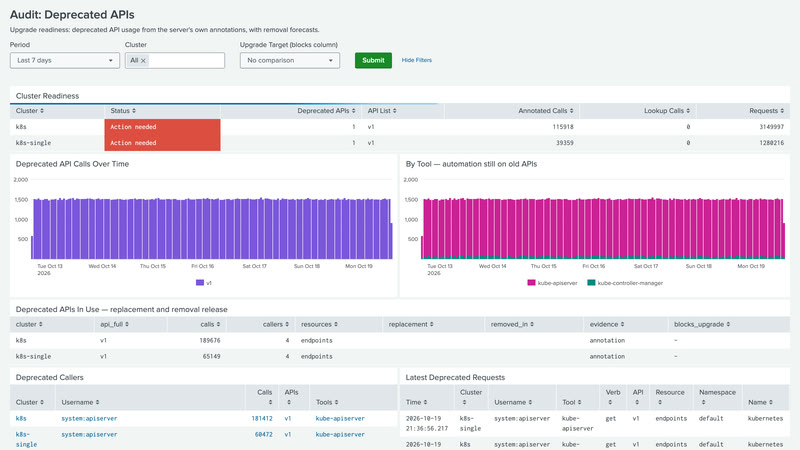The height and width of the screenshot is (450, 800).
Task: Sort Deprecated Callers by Cluster column
Action: click(x=30, y=403)
